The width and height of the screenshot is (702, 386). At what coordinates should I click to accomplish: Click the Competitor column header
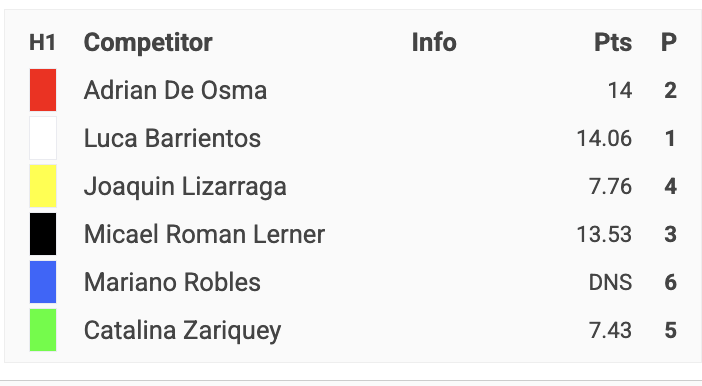coord(148,43)
